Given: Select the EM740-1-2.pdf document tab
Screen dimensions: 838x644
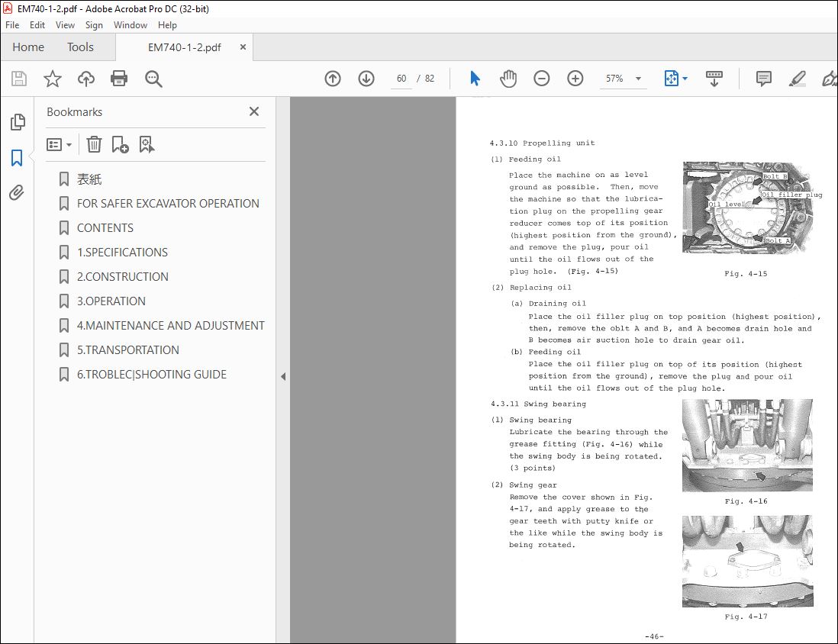Looking at the screenshot, I should pyautogui.click(x=185, y=47).
